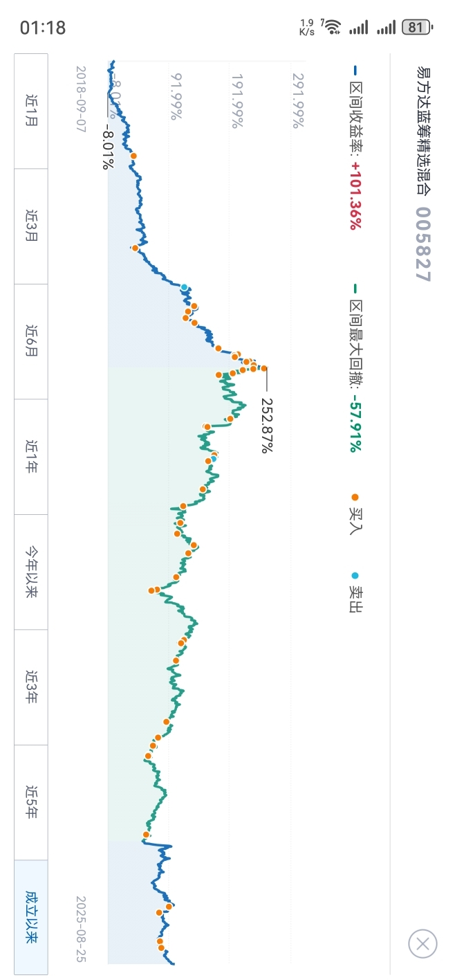The height and width of the screenshot is (980, 455).
Task: Tap the blue 卖出 legend dot
Action: coord(355,576)
